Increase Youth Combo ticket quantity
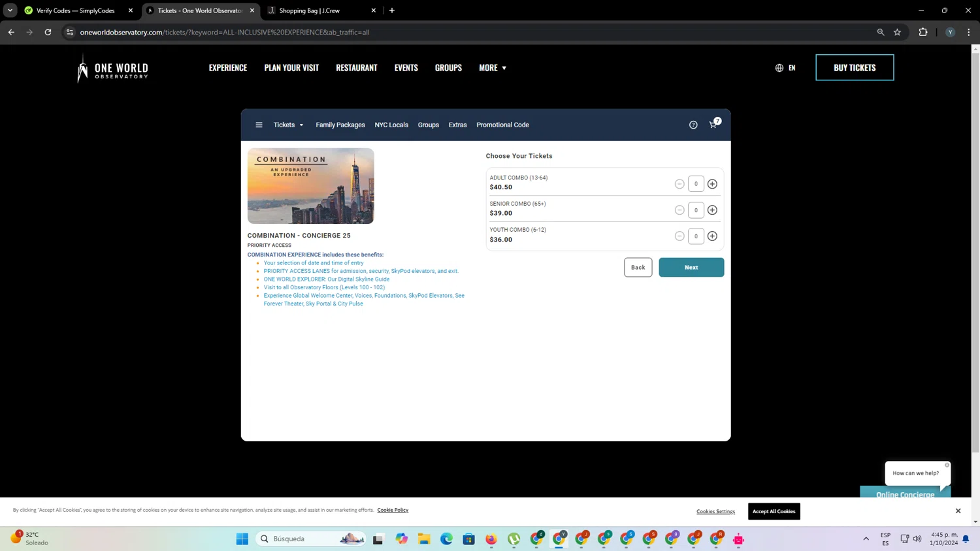The height and width of the screenshot is (551, 980). tap(712, 236)
